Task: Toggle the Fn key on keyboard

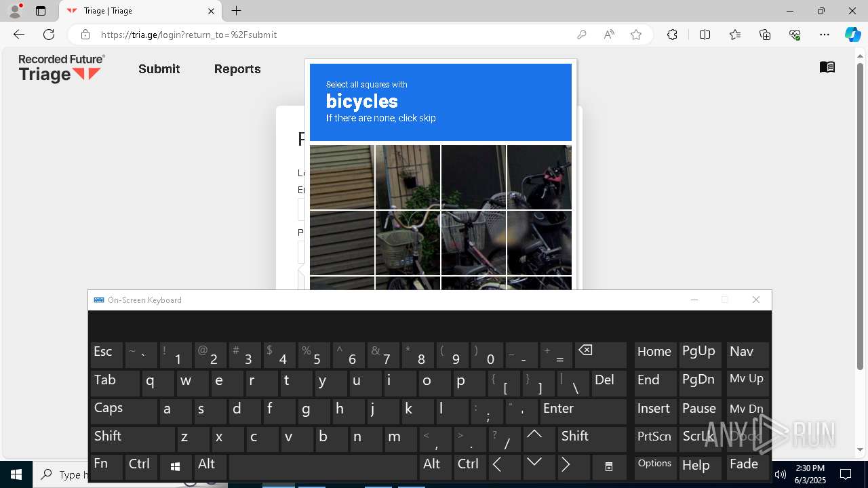Action: 106,466
